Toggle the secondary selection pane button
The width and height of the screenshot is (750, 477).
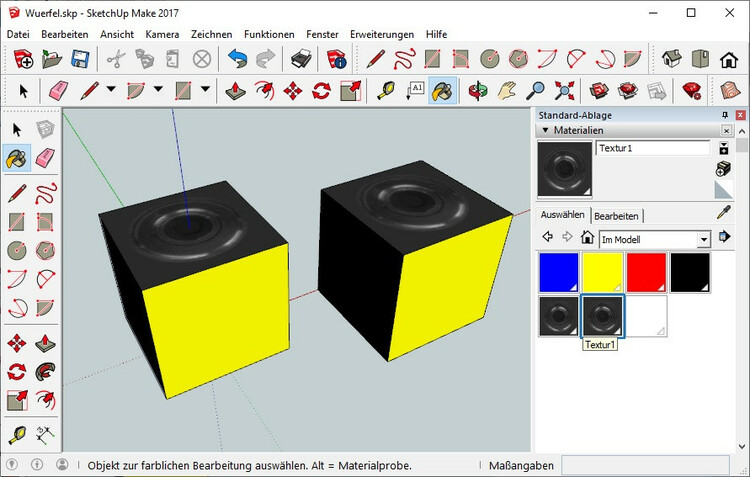[x=725, y=147]
